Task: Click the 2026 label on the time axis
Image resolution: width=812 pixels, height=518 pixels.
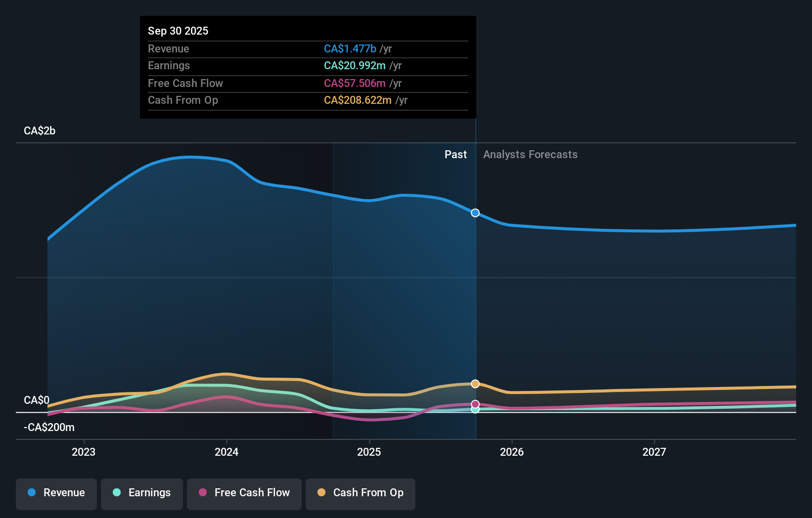Action: click(x=512, y=452)
